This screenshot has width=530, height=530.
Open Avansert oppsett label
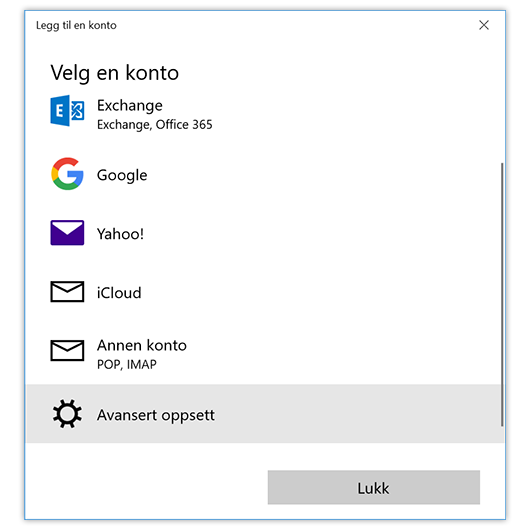point(156,415)
